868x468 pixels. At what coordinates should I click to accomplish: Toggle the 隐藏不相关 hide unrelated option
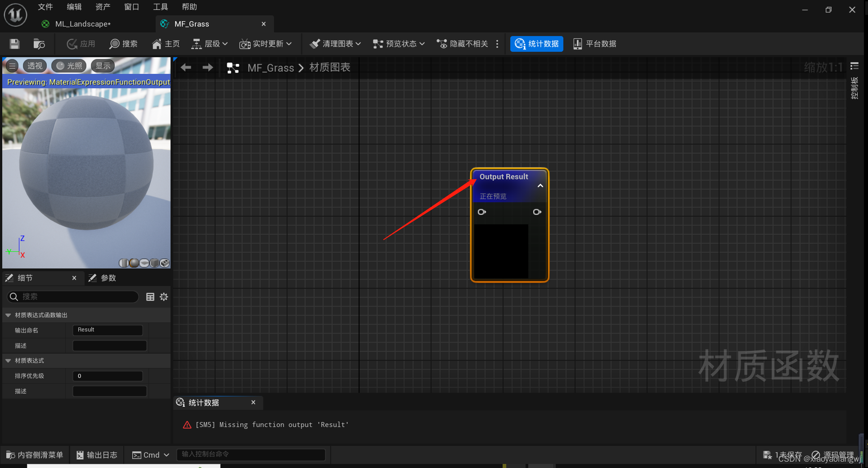pyautogui.click(x=463, y=44)
